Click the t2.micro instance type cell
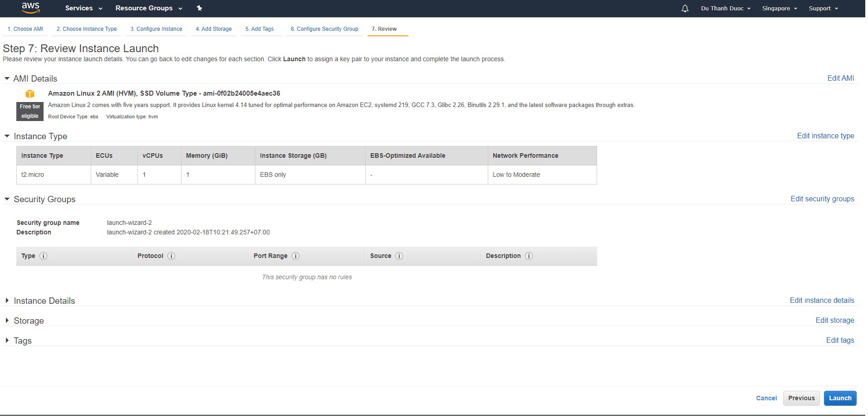The width and height of the screenshot is (868, 418). tap(54, 175)
